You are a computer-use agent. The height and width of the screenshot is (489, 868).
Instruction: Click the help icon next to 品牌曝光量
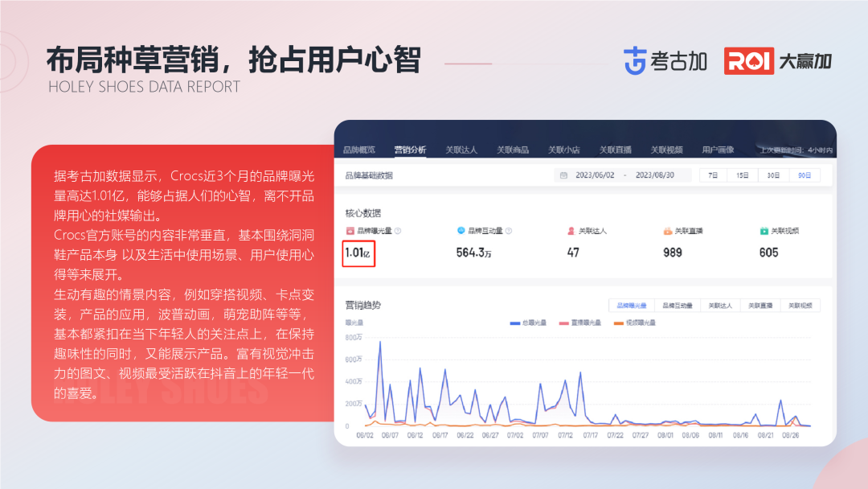tap(398, 231)
